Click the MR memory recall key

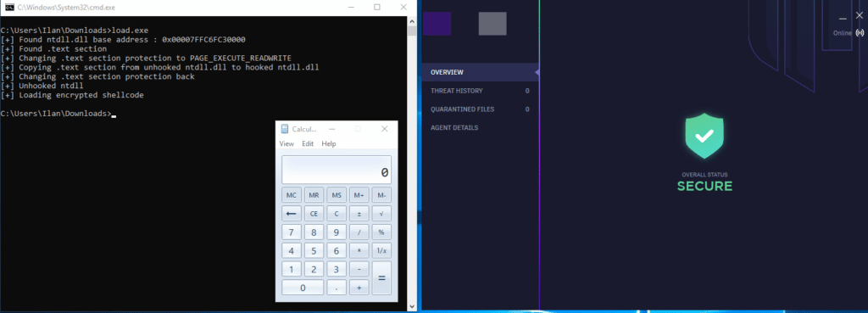click(314, 195)
